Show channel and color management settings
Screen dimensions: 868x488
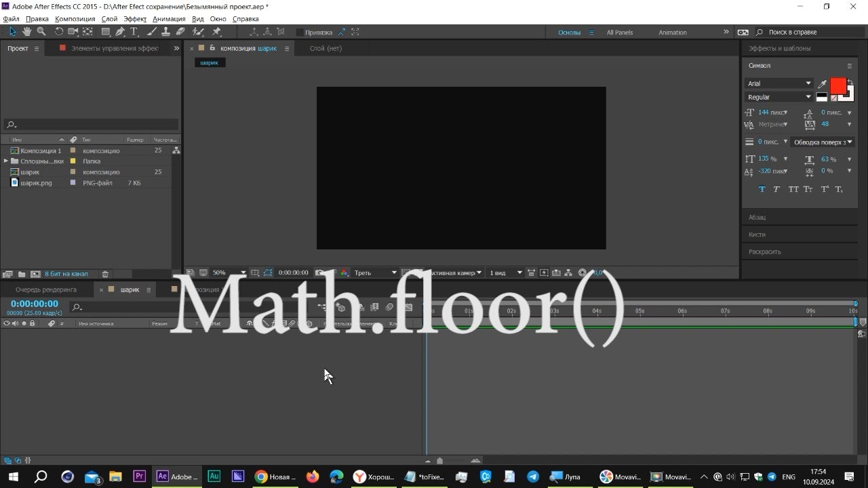344,272
